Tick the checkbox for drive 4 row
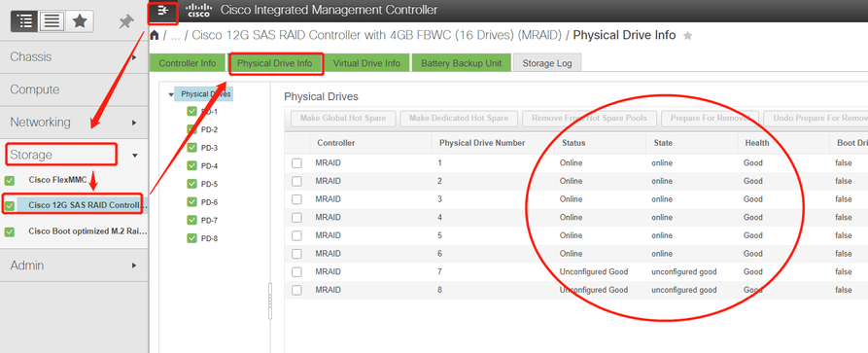 click(x=296, y=218)
